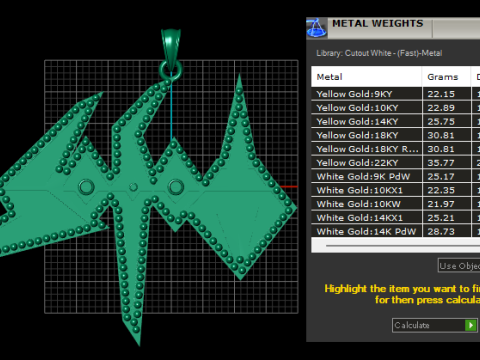Click the 22.89 grams value

coord(441,108)
